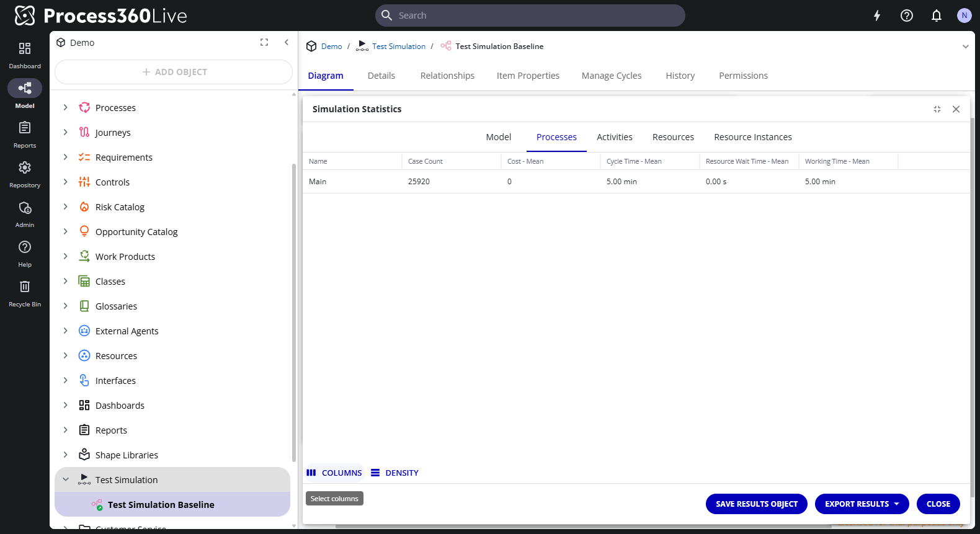
Task: Expand the breadcrumb header chevron
Action: [966, 47]
